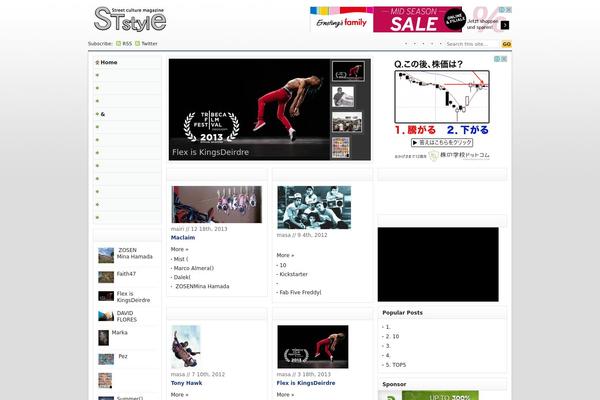Open the Fab Five Freddy related link
The height and width of the screenshot is (400, 600).
tap(300, 292)
